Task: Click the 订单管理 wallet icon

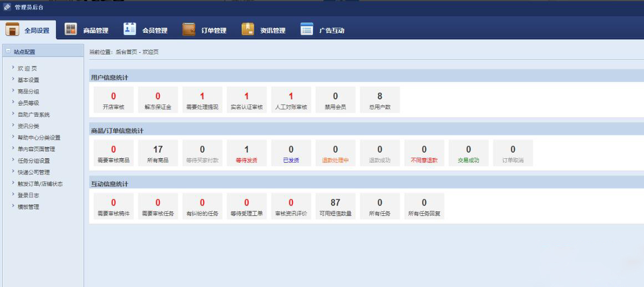Action: pos(189,30)
